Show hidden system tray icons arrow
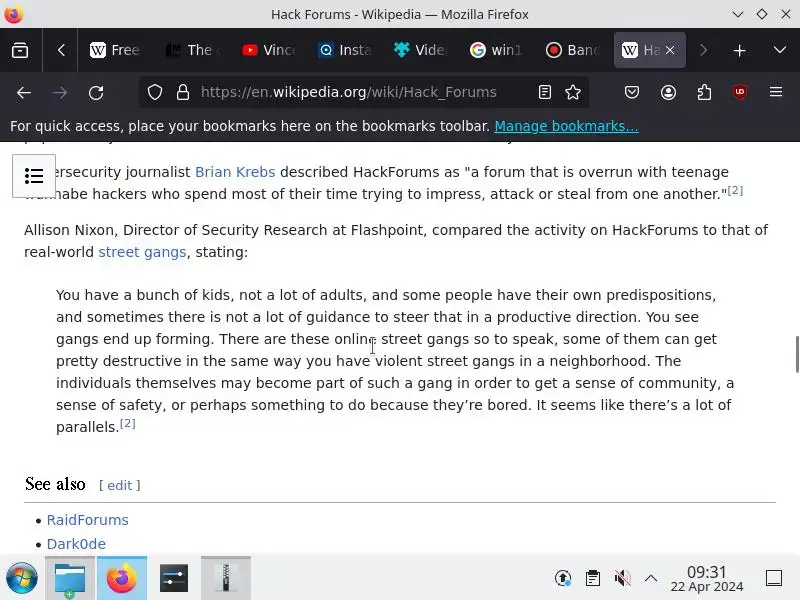Viewport: 800px width, 600px height. (x=651, y=578)
